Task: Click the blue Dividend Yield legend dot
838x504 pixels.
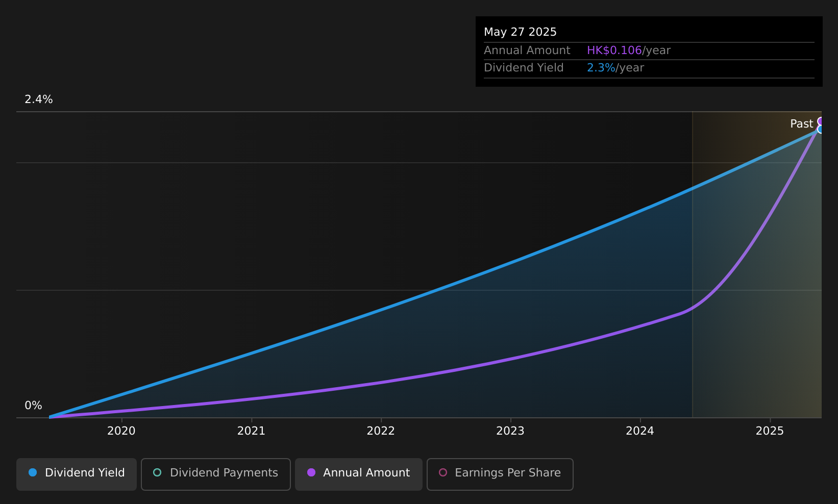Action: (33, 472)
